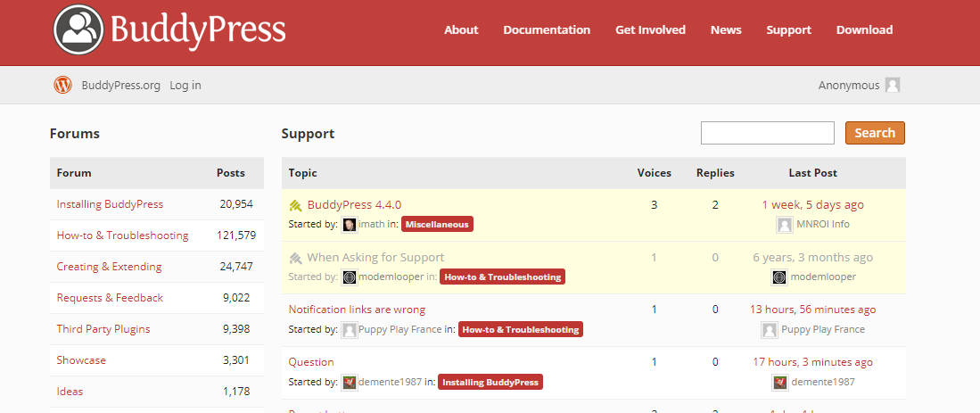Click the BuddyPress wordmark in header
Viewport: 980px width, 413px height.
pyautogui.click(x=198, y=29)
